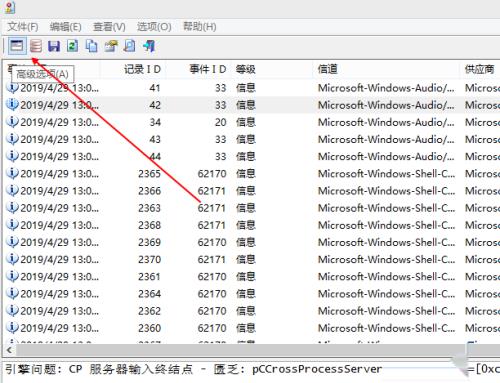This screenshot has width=500, height=383.
Task: Click Microsoft-Windows-Audio channel in record 43 row
Action: coord(386,139)
